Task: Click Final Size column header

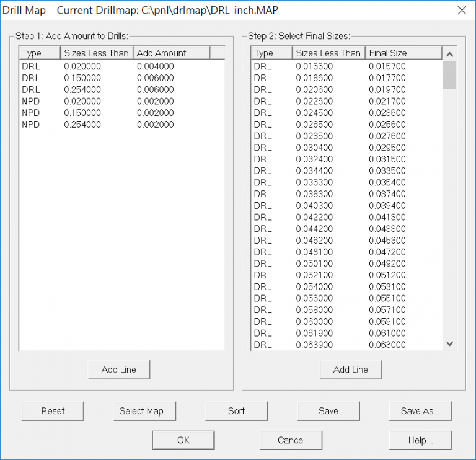Action: [403, 53]
